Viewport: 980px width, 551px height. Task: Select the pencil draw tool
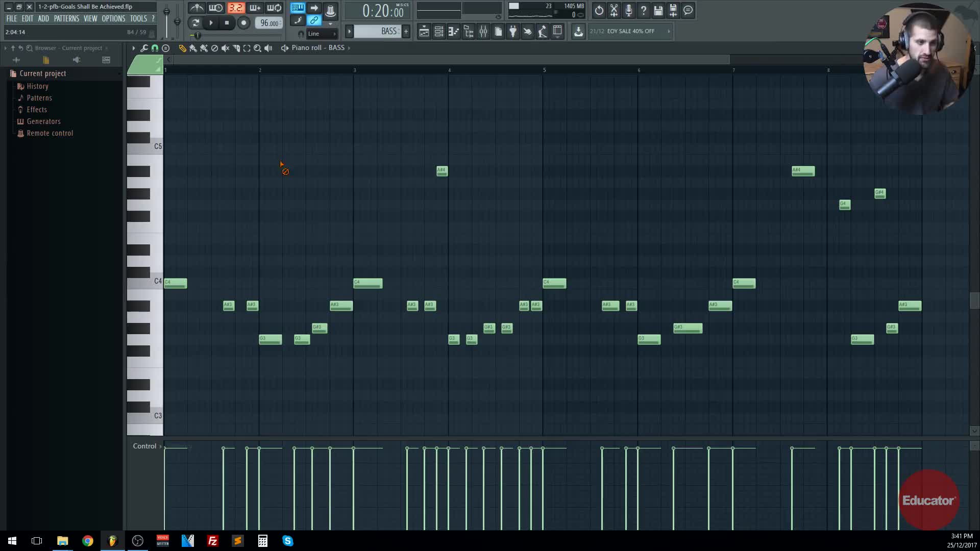[x=182, y=48]
